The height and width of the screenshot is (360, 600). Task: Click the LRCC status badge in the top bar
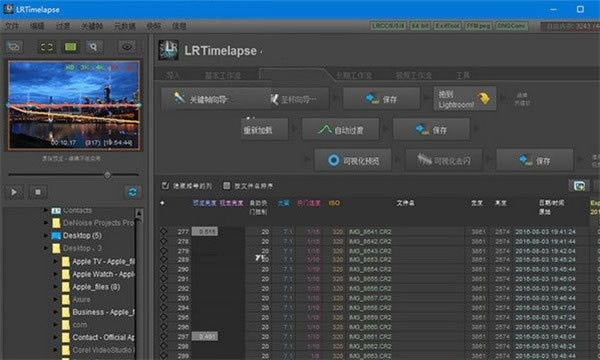388,26
